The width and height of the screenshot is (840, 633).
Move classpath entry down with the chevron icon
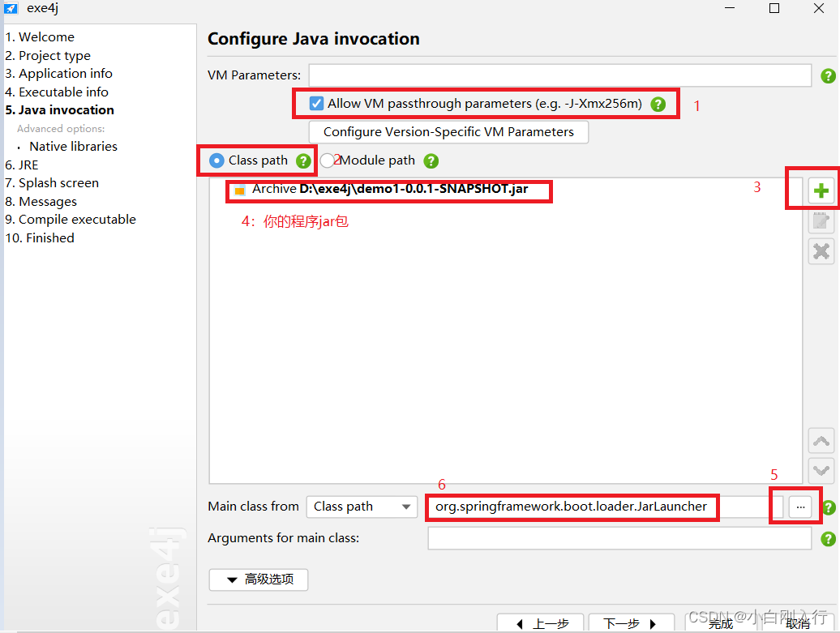tap(821, 470)
